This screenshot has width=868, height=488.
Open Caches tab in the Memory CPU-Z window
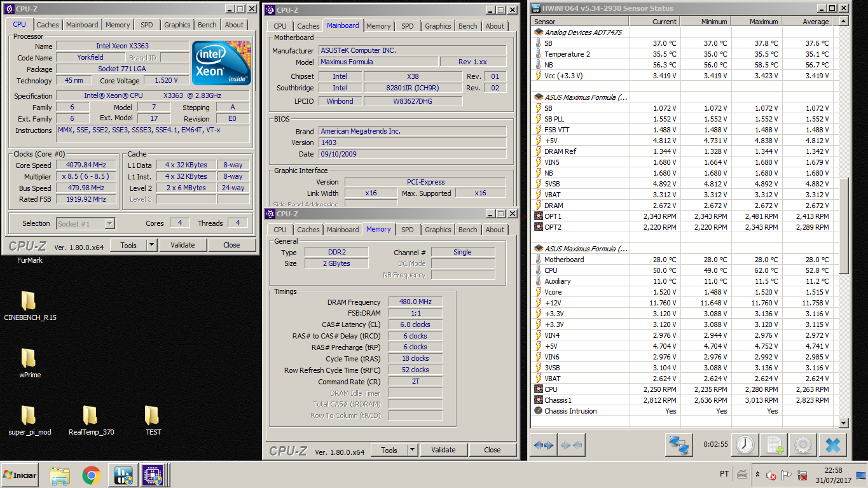308,230
